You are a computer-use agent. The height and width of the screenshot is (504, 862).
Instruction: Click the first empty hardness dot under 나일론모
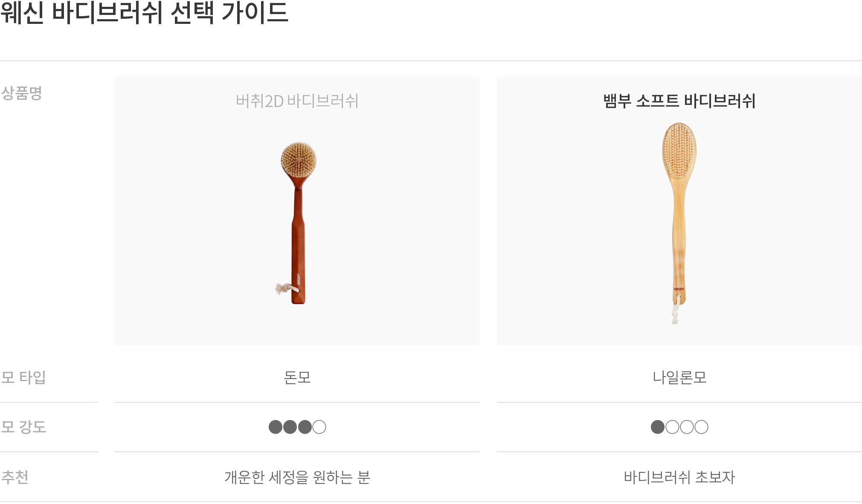click(672, 427)
